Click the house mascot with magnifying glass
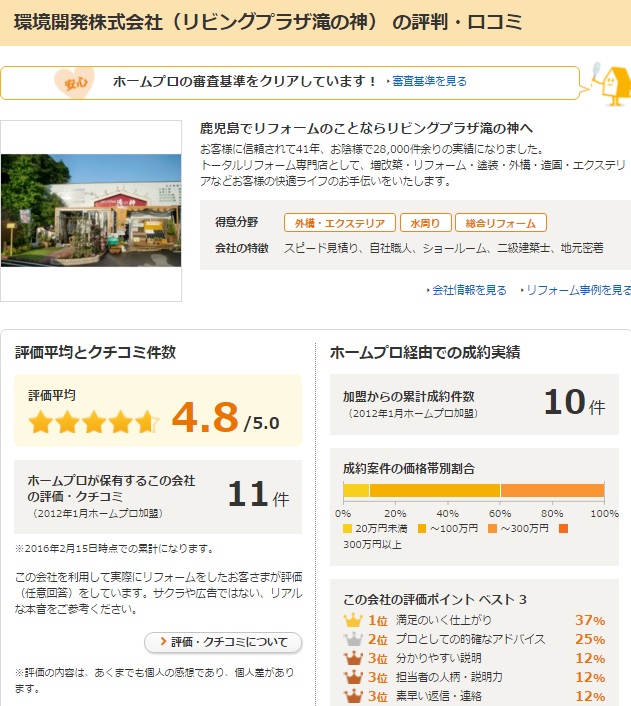 point(612,84)
